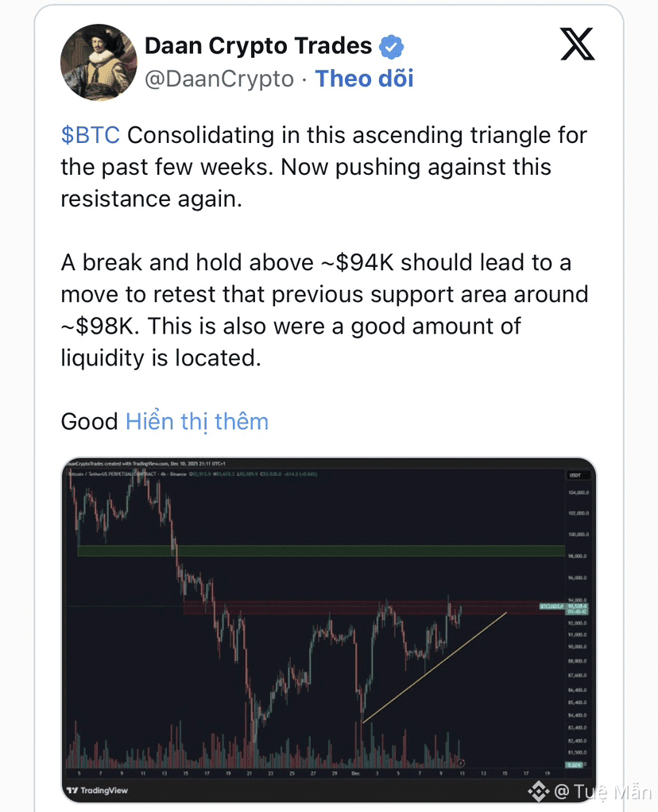Follow the account via Theo dõi
This screenshot has height=812, width=658.
pyautogui.click(x=364, y=79)
